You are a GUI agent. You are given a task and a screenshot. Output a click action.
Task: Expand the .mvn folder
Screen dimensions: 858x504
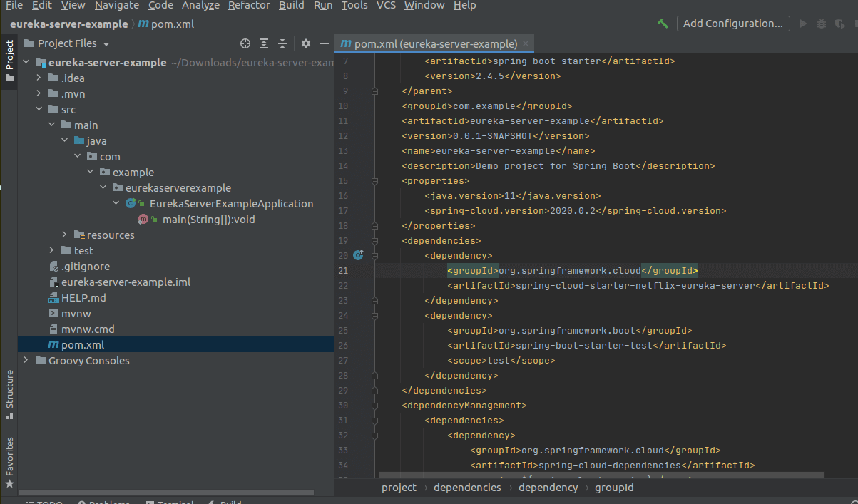pos(40,94)
